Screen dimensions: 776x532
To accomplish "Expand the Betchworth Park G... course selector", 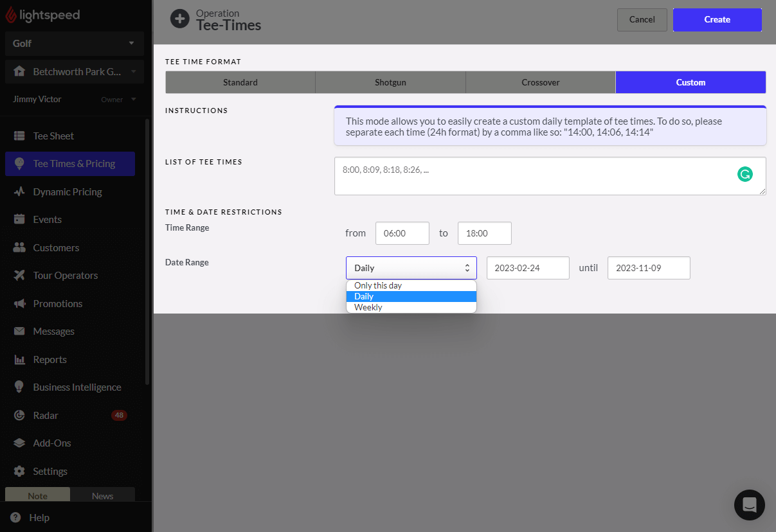I will tap(74, 71).
